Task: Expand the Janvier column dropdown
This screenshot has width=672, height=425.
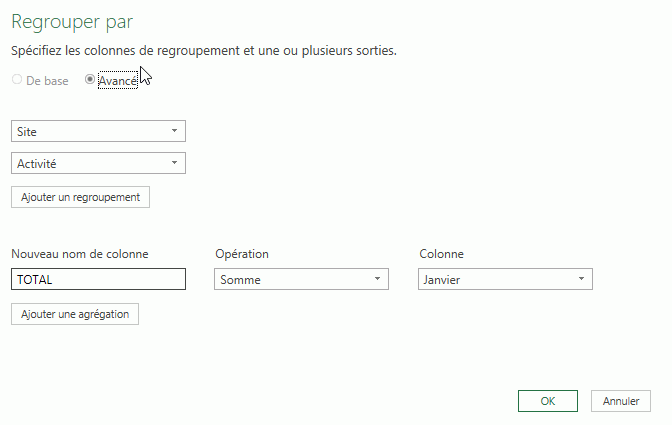Action: click(504, 280)
